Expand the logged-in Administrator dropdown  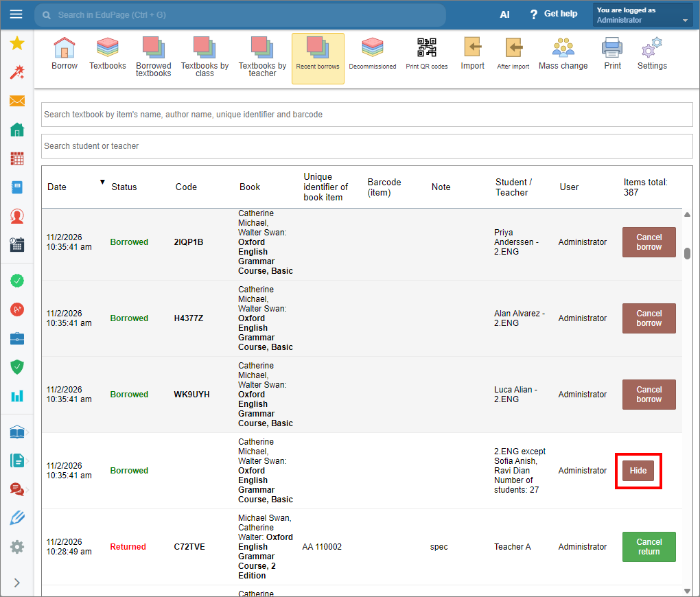point(642,14)
